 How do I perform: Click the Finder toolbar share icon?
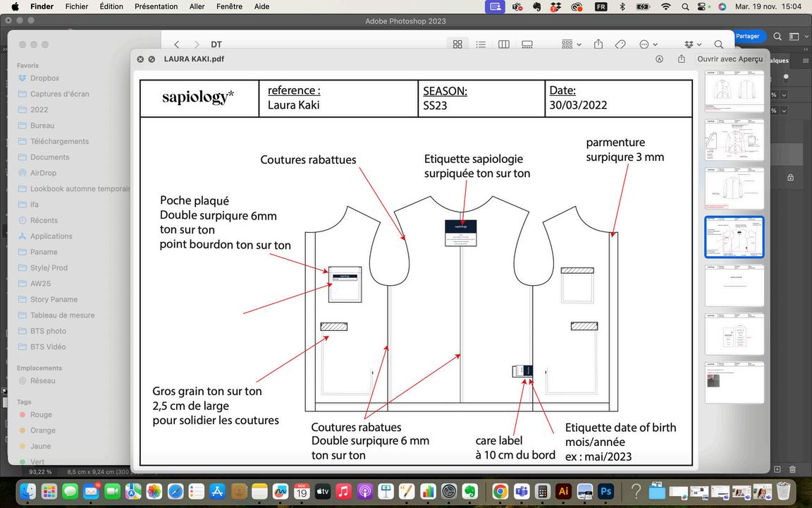[x=598, y=44]
